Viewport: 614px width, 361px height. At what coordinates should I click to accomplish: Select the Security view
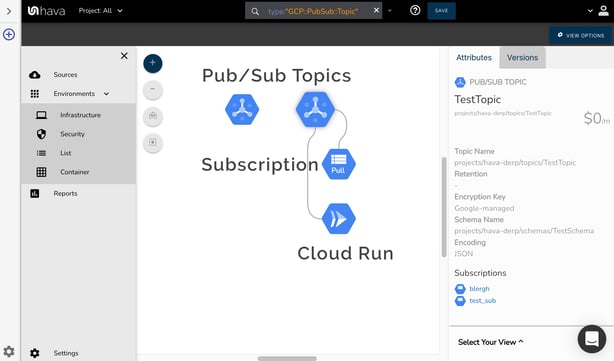point(72,134)
